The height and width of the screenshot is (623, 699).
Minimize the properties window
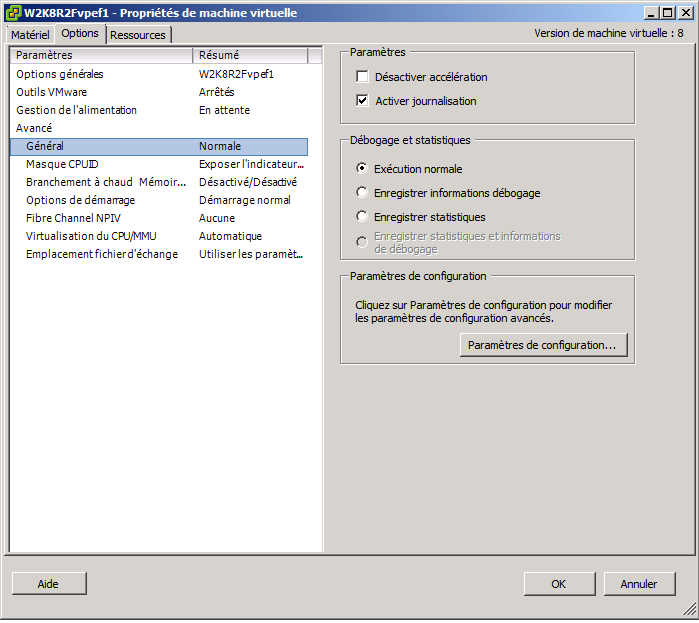pos(651,13)
